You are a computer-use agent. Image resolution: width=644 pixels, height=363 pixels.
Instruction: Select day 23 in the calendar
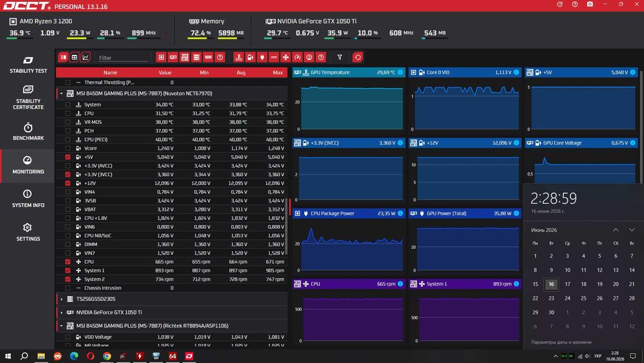click(x=551, y=299)
